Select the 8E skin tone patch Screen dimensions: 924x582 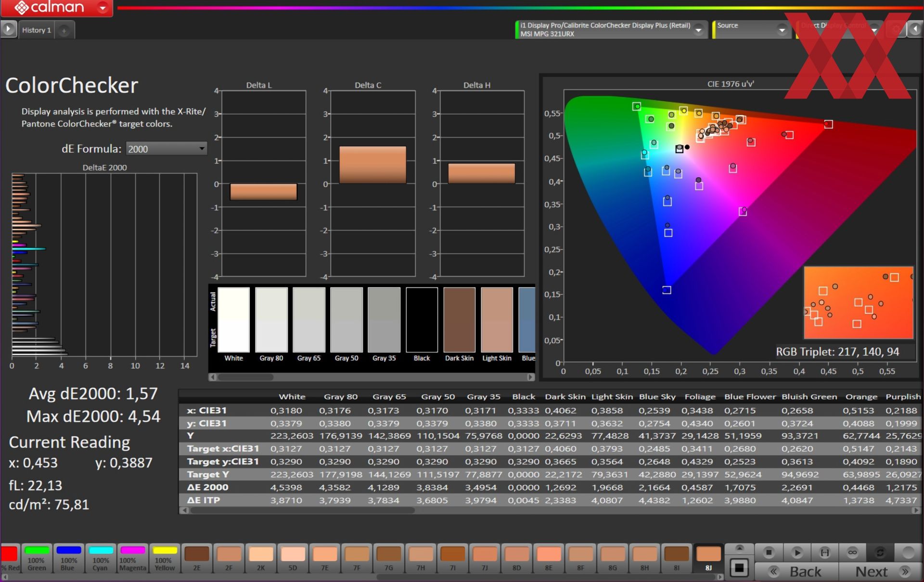coord(549,558)
